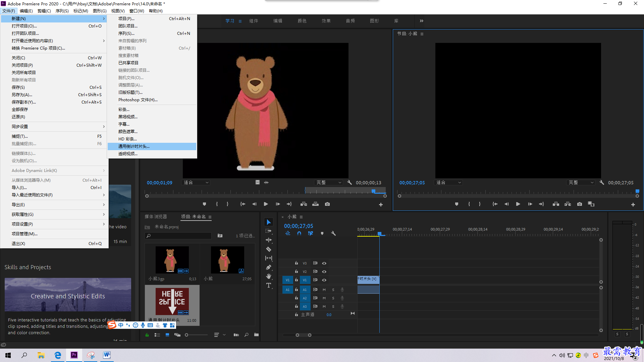Click Drag Video Only icon in source monitor
This screenshot has width=644, height=362.
258,182
